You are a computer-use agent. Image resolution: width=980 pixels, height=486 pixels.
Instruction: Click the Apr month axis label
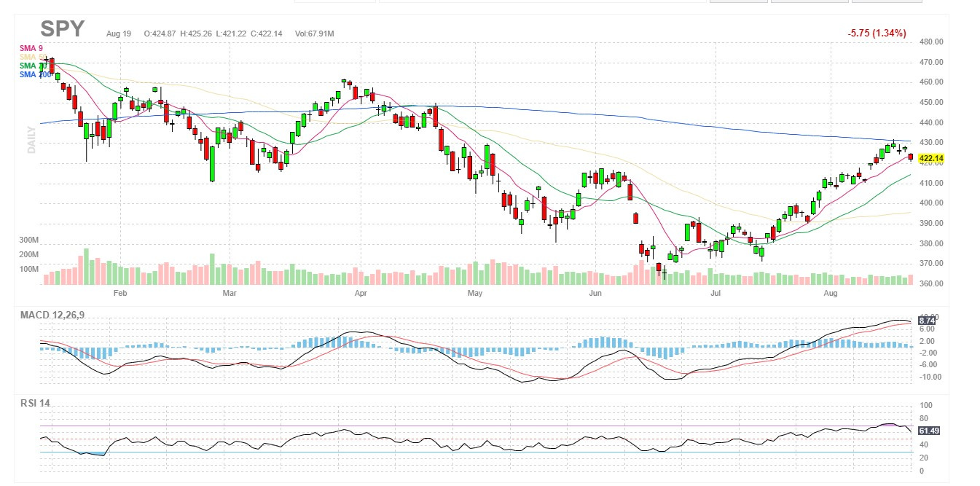tap(360, 294)
